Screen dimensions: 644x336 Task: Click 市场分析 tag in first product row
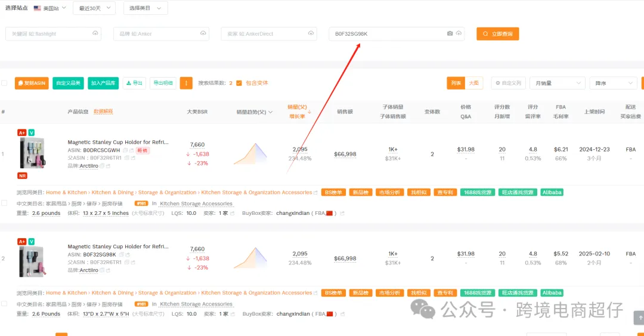click(x=389, y=193)
